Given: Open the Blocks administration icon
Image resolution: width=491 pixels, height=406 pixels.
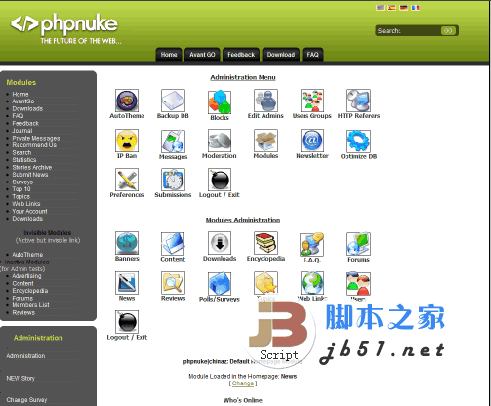Looking at the screenshot, I should 219,102.
